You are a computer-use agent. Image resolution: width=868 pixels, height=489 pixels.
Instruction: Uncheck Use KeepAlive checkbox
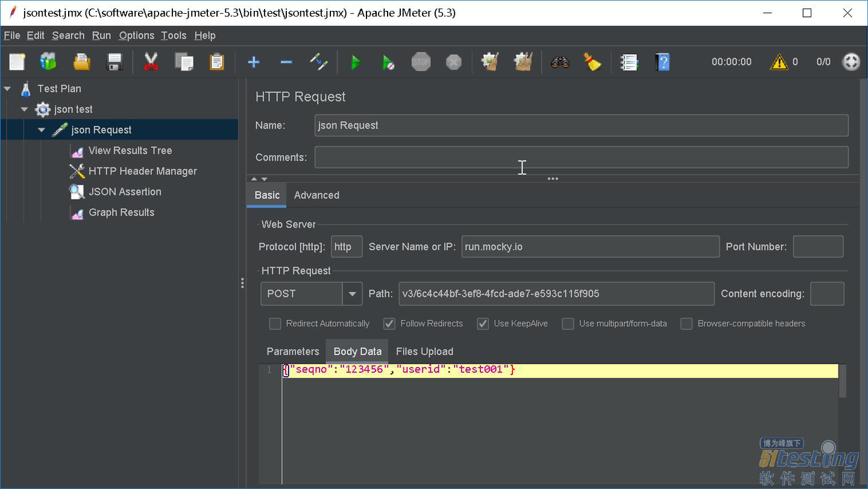(483, 324)
